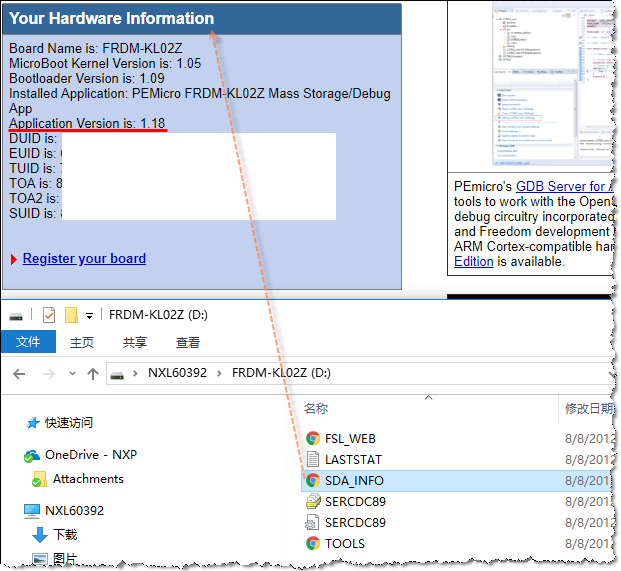Click the Chrome icon beside TOOLS
Viewport: 621px width, 571px height.
[x=313, y=543]
